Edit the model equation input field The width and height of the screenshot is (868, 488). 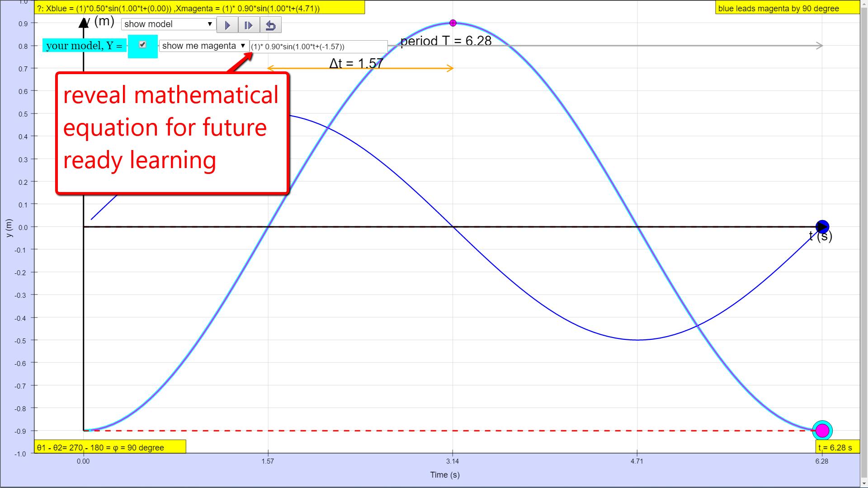(x=319, y=47)
